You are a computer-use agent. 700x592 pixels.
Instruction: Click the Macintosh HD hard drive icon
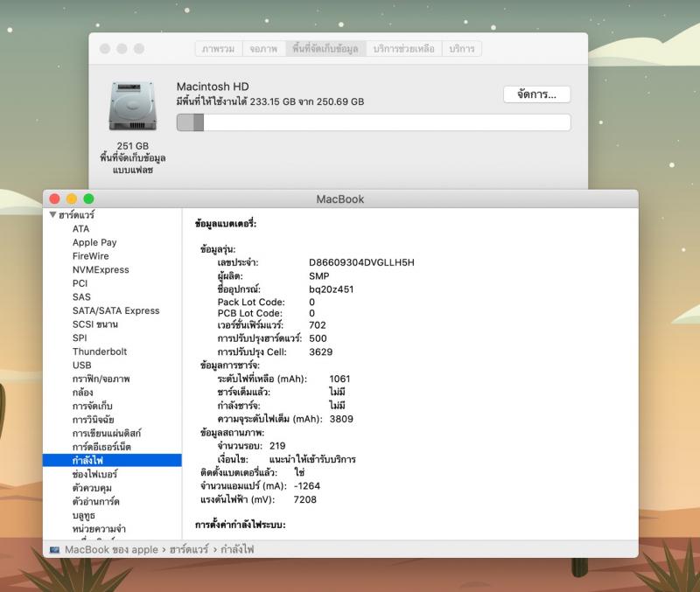click(x=132, y=108)
